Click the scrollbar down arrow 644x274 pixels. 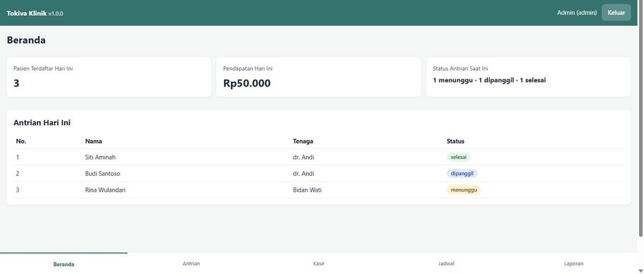(640, 270)
